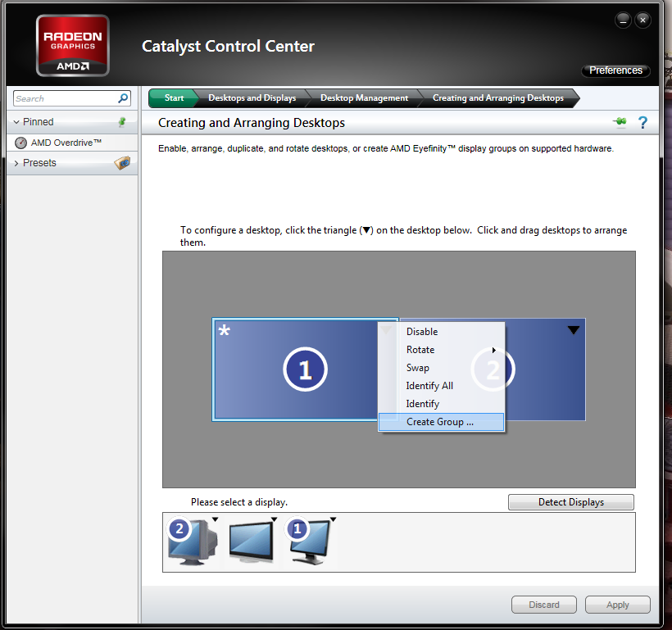Click the Presets folder icon
672x630 pixels.
click(x=123, y=163)
